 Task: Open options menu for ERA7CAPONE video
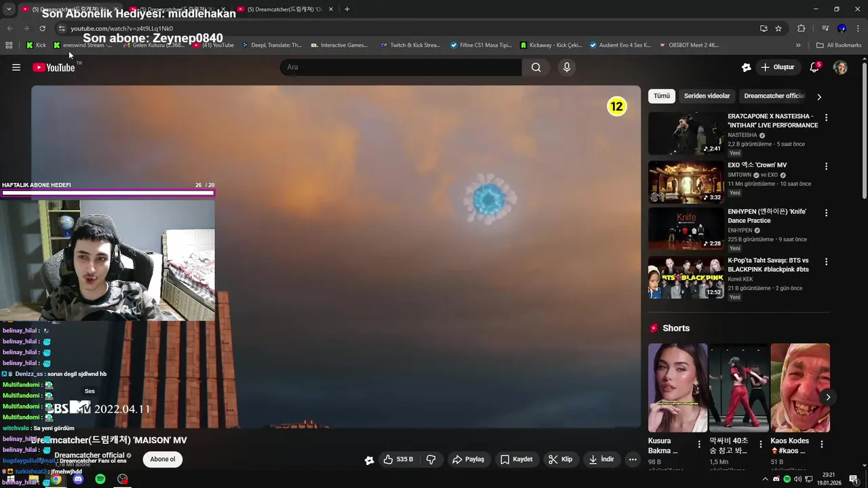coord(826,117)
